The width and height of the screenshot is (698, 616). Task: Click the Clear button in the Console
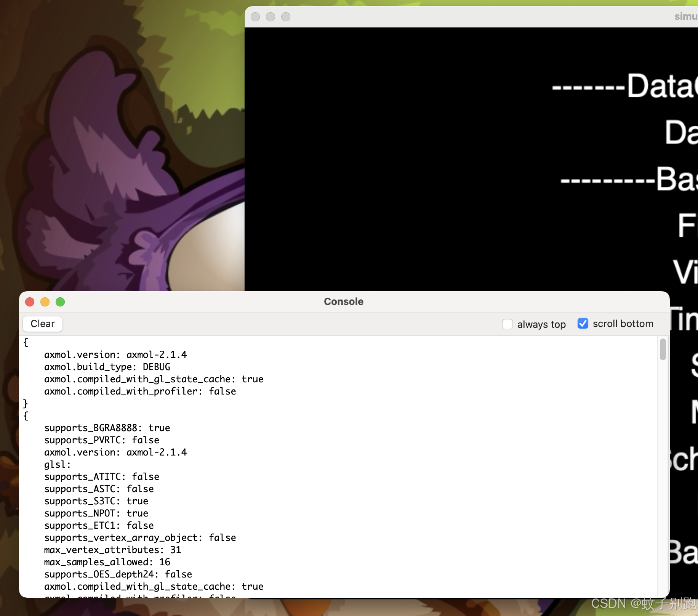pos(42,324)
